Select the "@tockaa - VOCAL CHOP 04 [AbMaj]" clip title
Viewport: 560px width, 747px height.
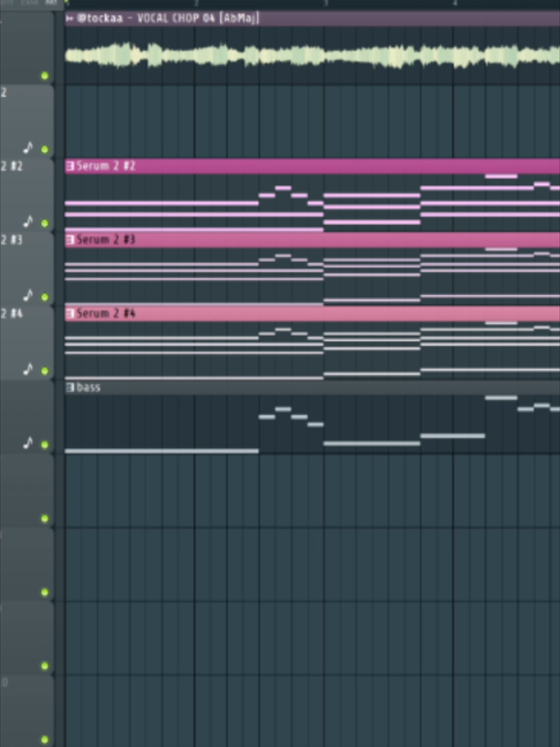pyautogui.click(x=168, y=18)
